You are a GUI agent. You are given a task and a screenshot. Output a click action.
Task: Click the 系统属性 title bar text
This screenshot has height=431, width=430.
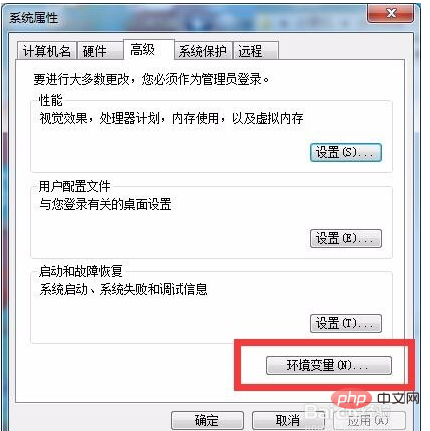[x=34, y=18]
